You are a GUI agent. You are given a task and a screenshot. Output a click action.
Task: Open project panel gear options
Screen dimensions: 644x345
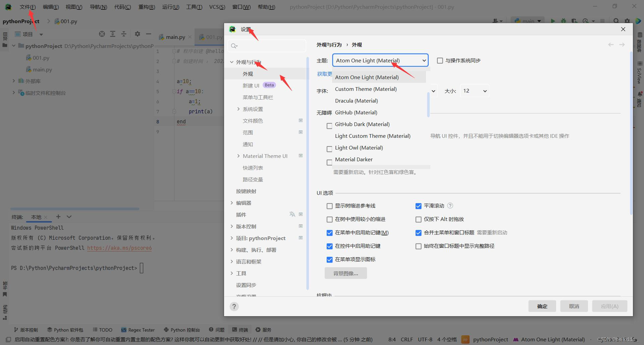point(137,34)
